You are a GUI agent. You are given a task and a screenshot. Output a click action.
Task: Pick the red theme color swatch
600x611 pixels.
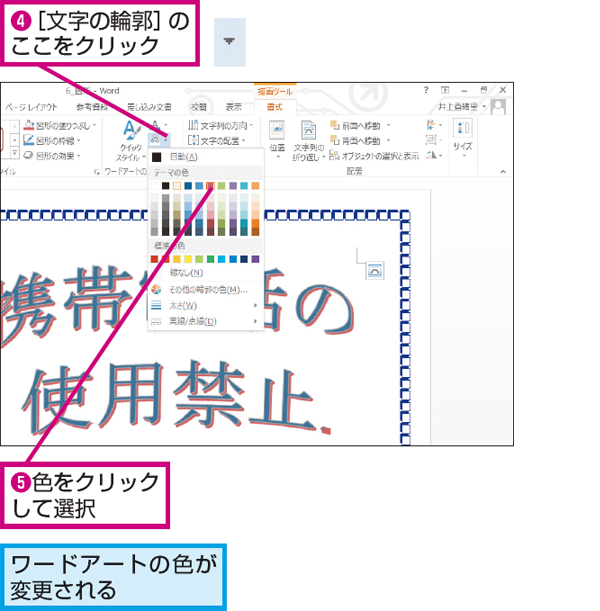coord(210,186)
